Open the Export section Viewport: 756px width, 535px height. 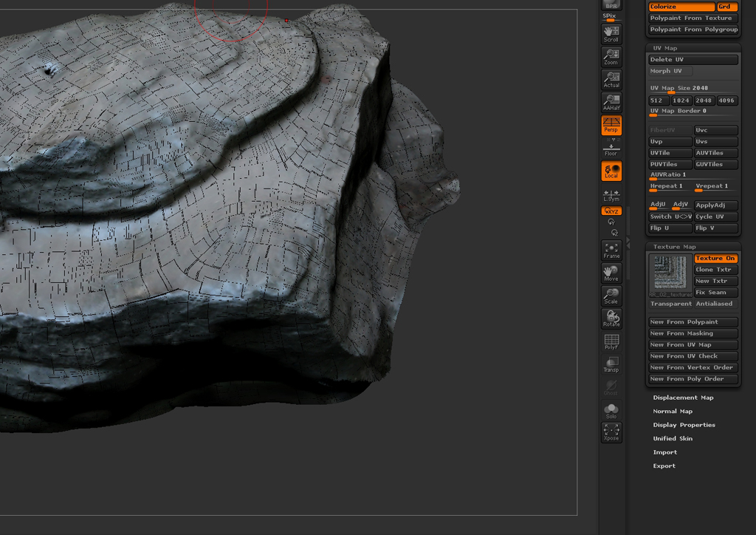pos(664,466)
